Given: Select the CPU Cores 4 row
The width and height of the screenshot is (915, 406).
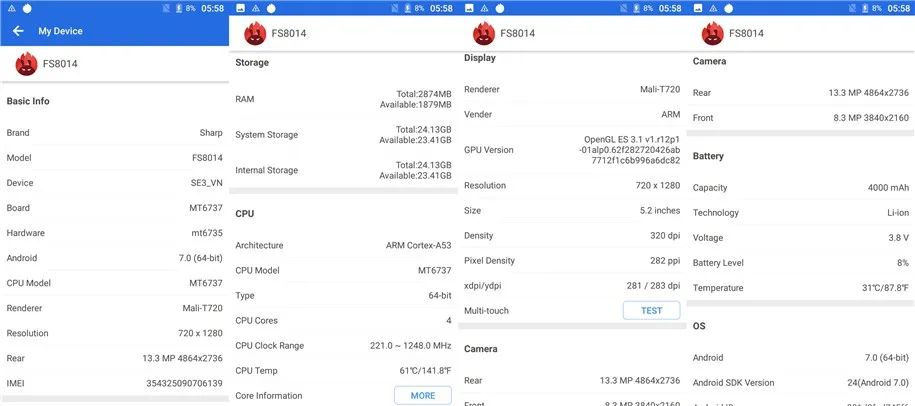Looking at the screenshot, I should (x=343, y=320).
